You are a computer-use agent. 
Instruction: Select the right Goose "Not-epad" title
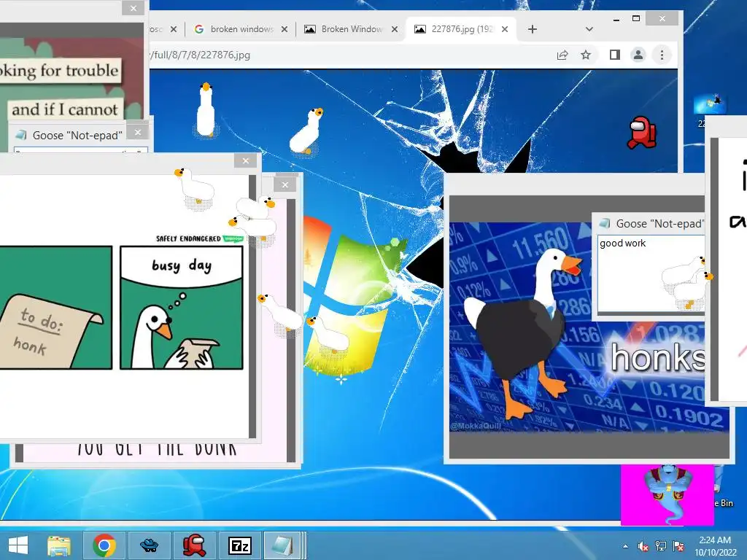coord(659,223)
